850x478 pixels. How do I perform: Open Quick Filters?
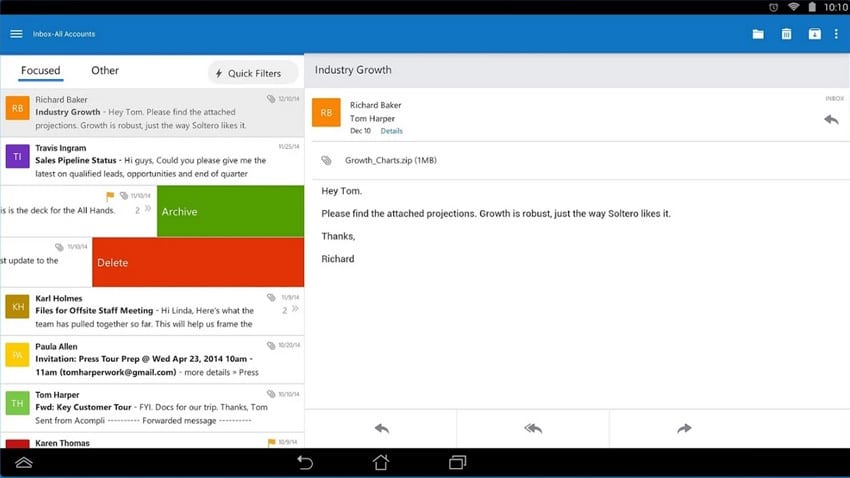pos(253,73)
